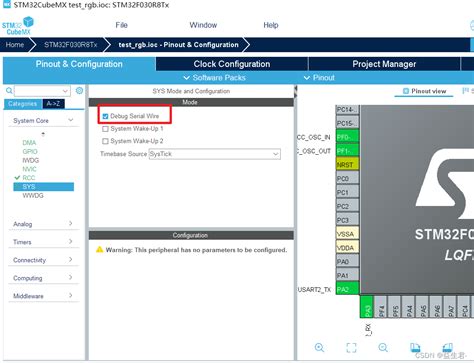The width and height of the screenshot is (474, 363).
Task: Click the search magnifier icon
Action: 9,90
